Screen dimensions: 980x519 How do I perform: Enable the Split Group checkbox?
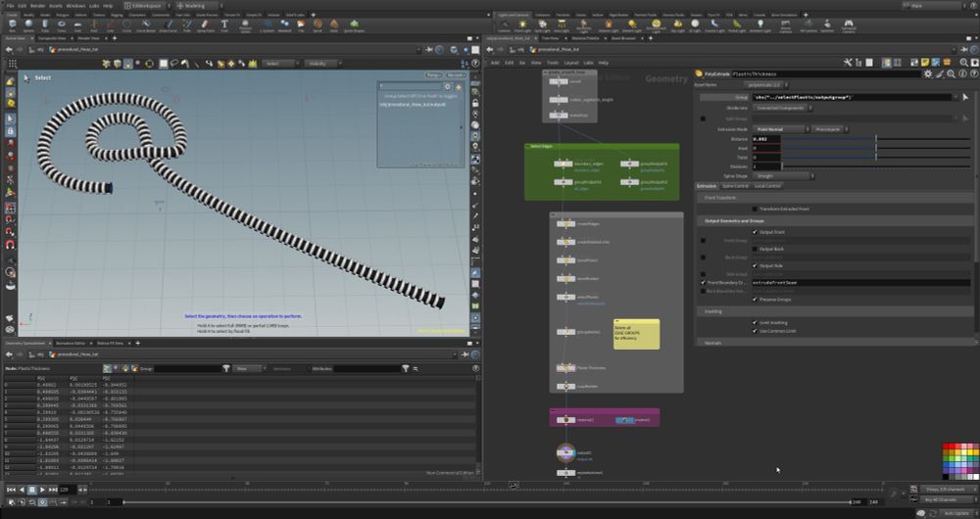click(x=703, y=118)
